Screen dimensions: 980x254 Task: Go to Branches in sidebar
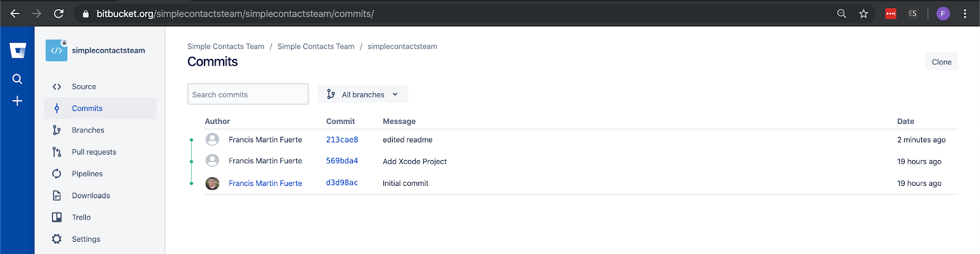[x=88, y=130]
